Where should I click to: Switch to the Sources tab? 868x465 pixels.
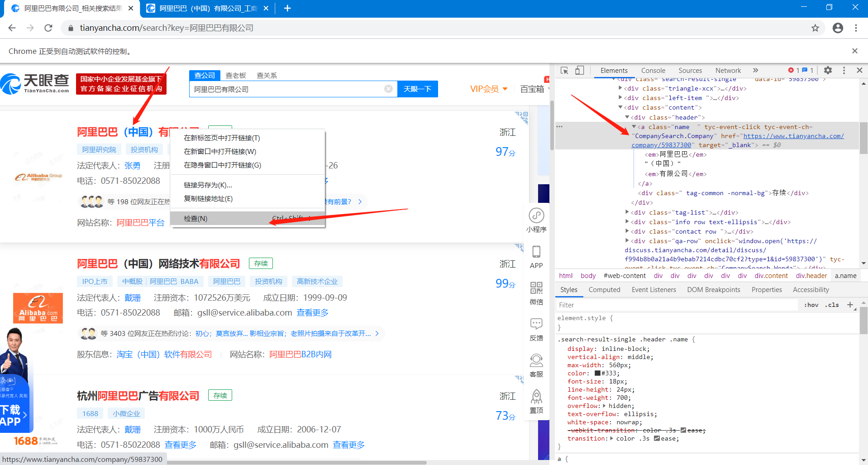[x=690, y=70]
